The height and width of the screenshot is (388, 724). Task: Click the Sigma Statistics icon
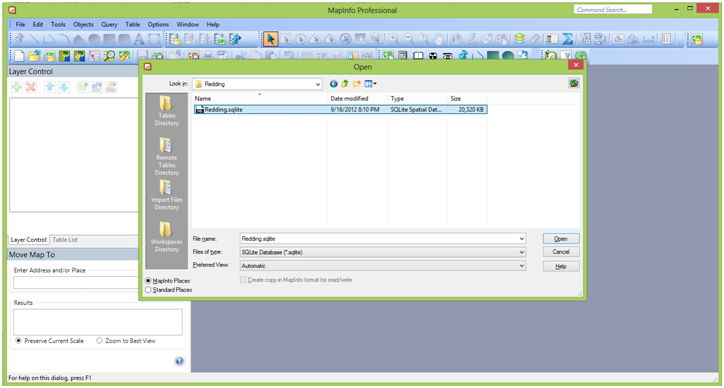click(x=567, y=39)
